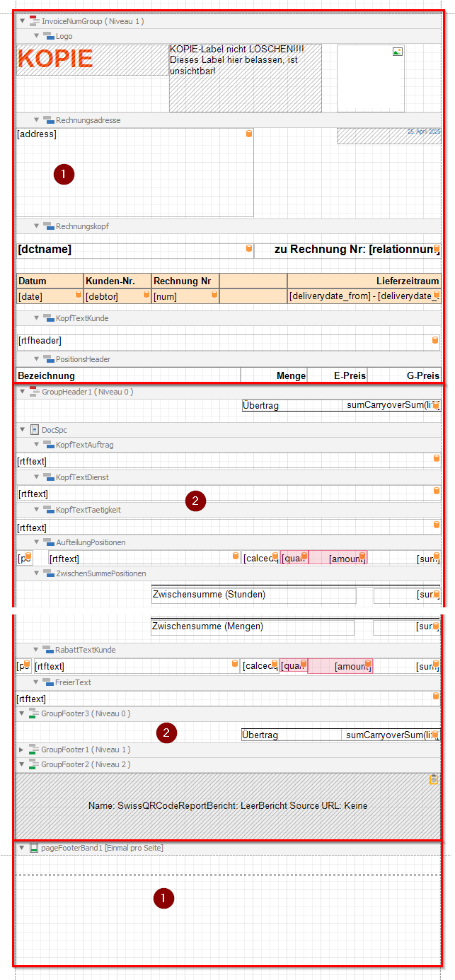Collapse the Rechnungsadresse sub-band
The height and width of the screenshot is (980, 455).
tap(37, 119)
